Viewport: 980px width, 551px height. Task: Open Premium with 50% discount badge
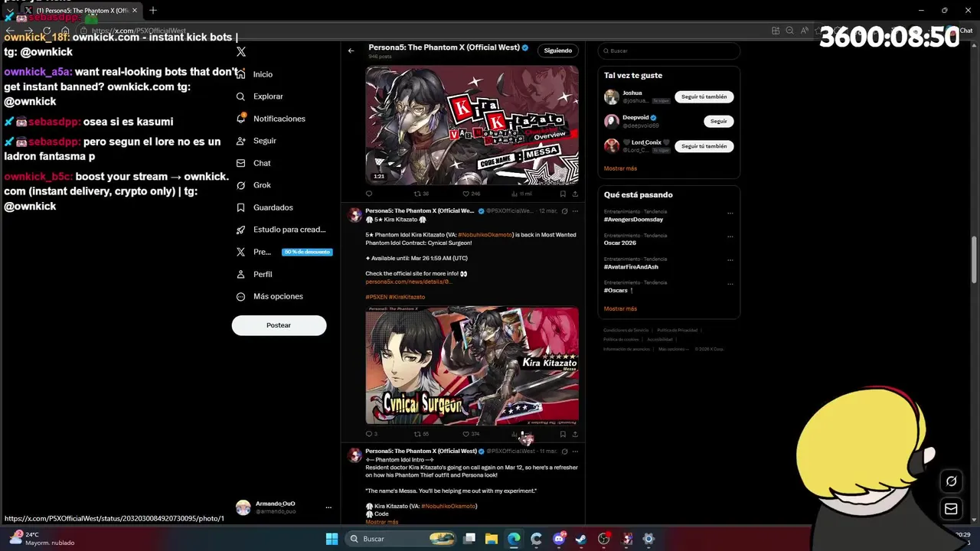tap(283, 252)
